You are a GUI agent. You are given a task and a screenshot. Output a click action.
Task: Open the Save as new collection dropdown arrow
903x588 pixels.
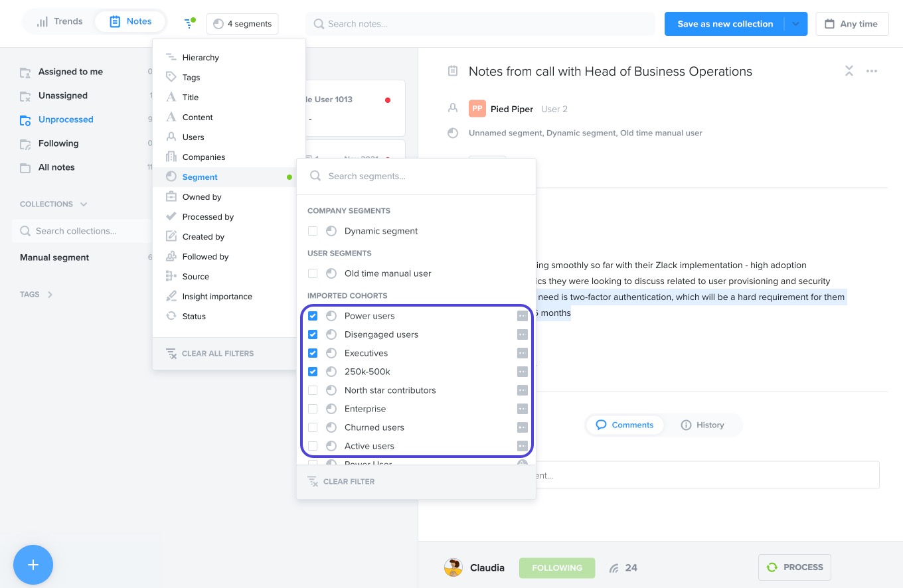795,23
